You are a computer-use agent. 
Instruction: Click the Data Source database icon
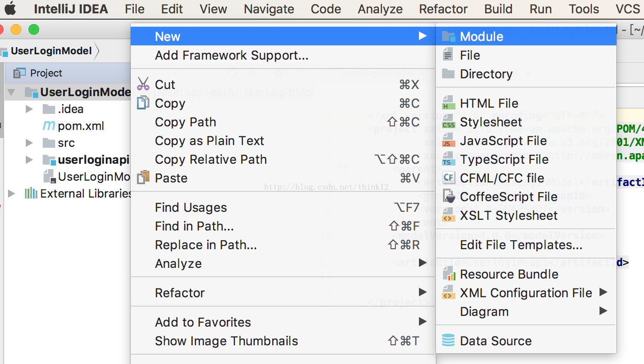pos(448,341)
